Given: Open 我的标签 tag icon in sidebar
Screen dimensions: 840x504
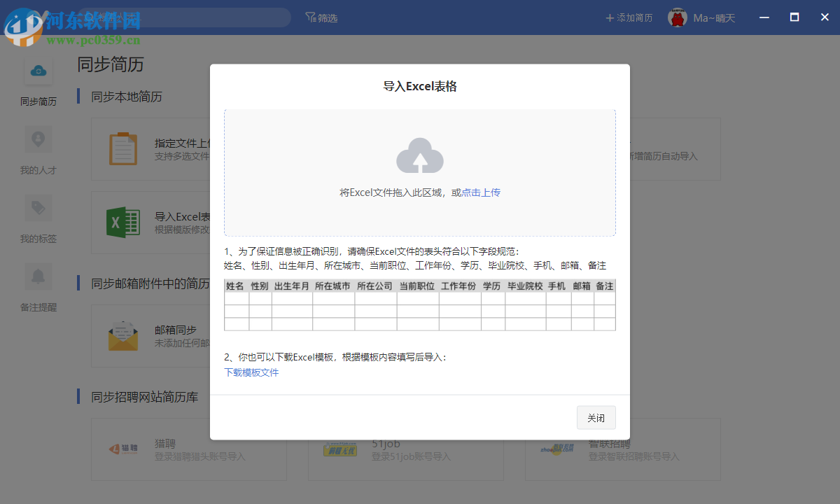Looking at the screenshot, I should tap(38, 207).
